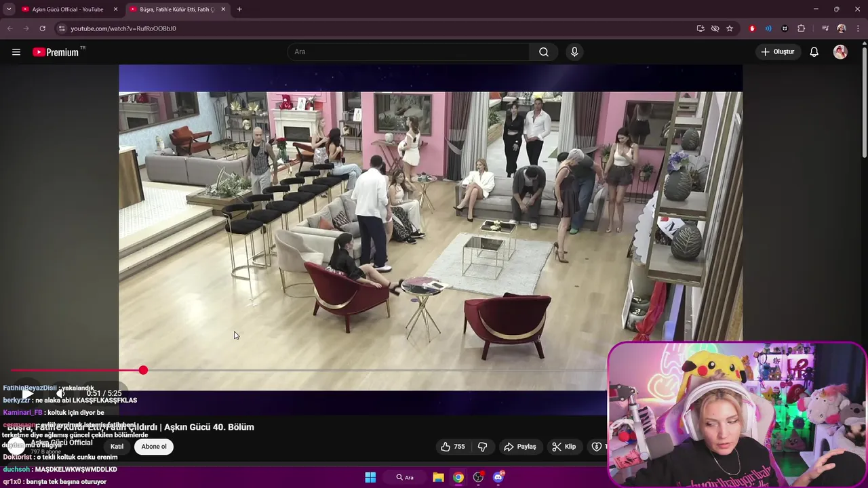868x488 pixels.
Task: Share the video via Paylaş
Action: click(520, 447)
